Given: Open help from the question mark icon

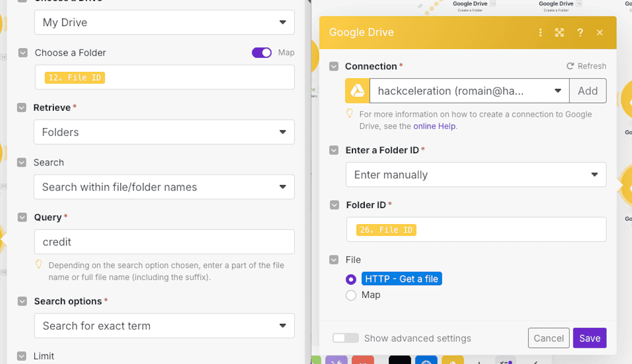Looking at the screenshot, I should coord(580,33).
